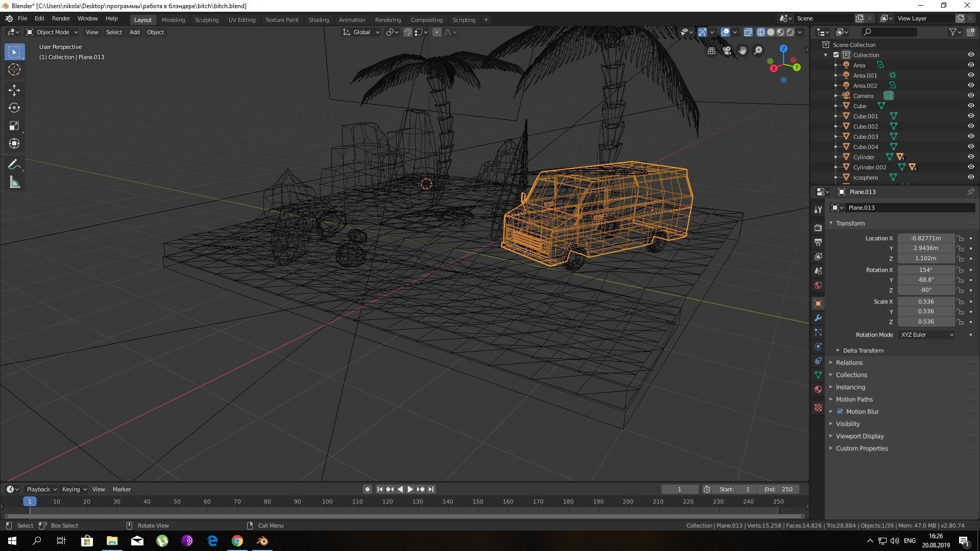Image resolution: width=980 pixels, height=551 pixels.
Task: Click the zoom view magnifier icon
Action: point(758,51)
